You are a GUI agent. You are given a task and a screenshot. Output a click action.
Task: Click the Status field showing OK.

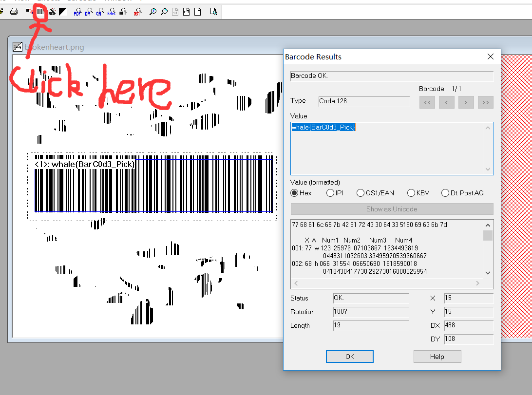[x=371, y=299]
